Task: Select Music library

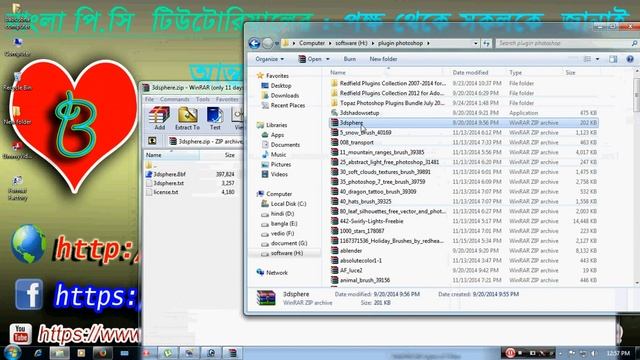Action: [x=278, y=154]
